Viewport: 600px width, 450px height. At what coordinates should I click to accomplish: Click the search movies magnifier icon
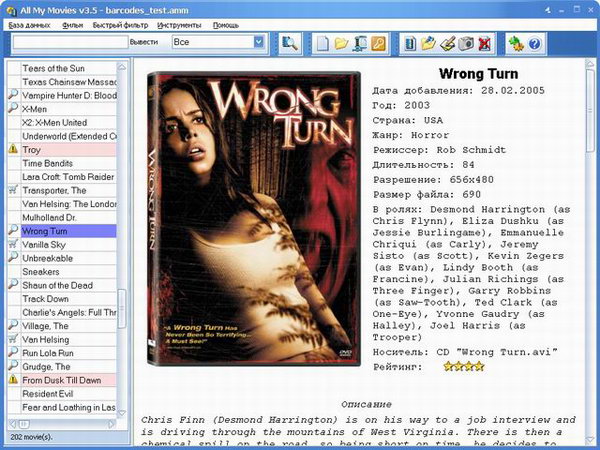click(290, 43)
